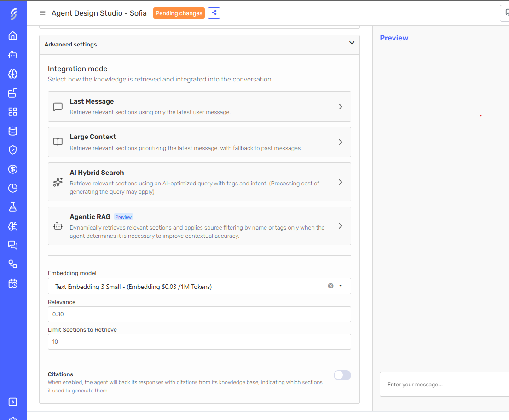Viewport: 509px width, 420px height.
Task: Open the brain-list icon in sidebar
Action: 13,226
